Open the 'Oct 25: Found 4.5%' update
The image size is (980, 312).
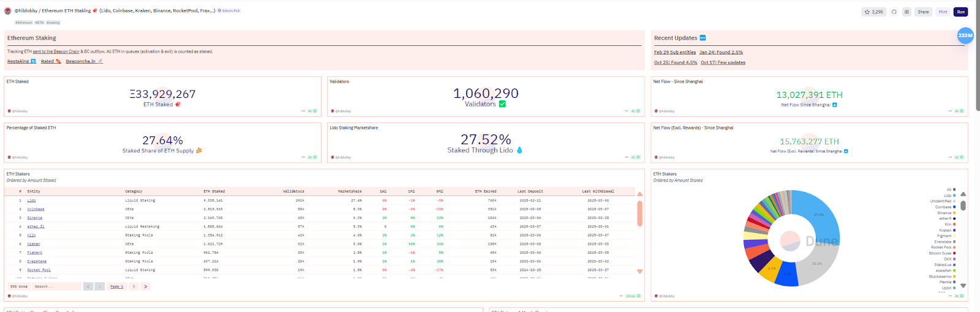click(x=676, y=62)
